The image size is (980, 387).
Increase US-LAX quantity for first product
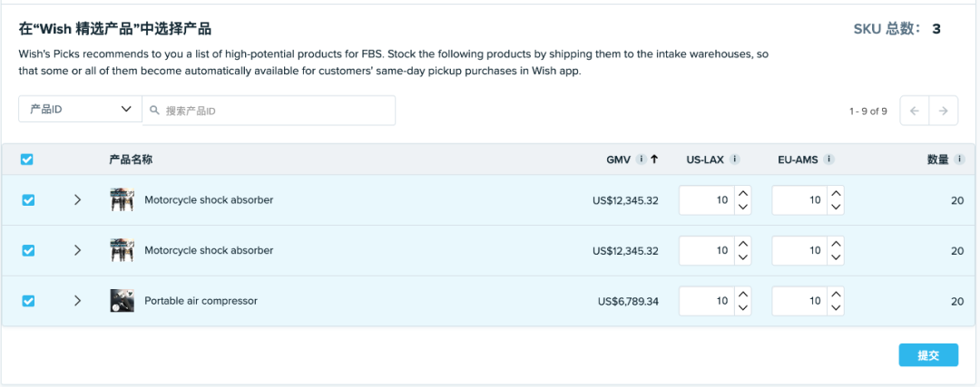coord(743,193)
